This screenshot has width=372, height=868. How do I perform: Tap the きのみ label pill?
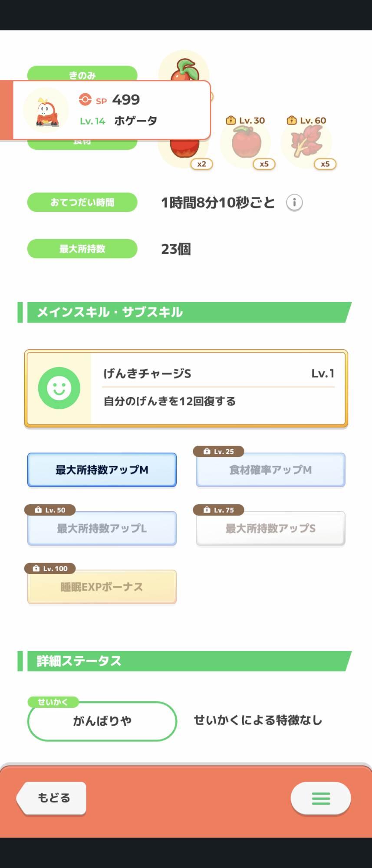point(82,73)
